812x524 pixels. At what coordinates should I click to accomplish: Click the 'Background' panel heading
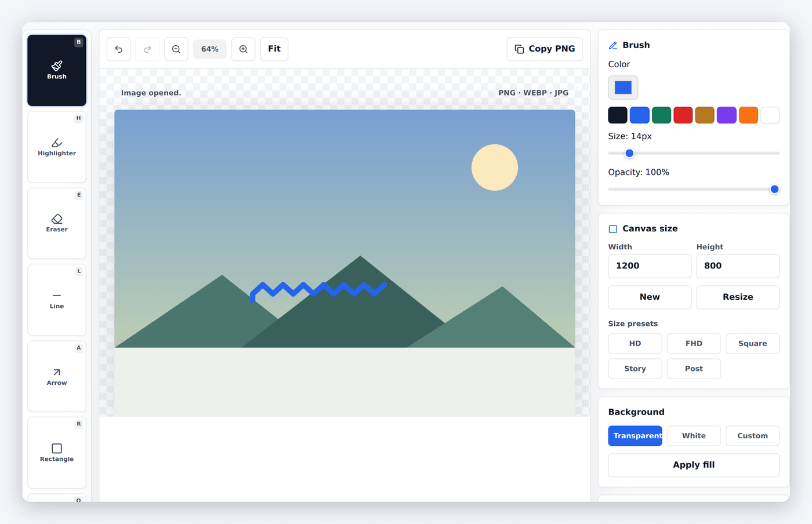[x=636, y=412]
